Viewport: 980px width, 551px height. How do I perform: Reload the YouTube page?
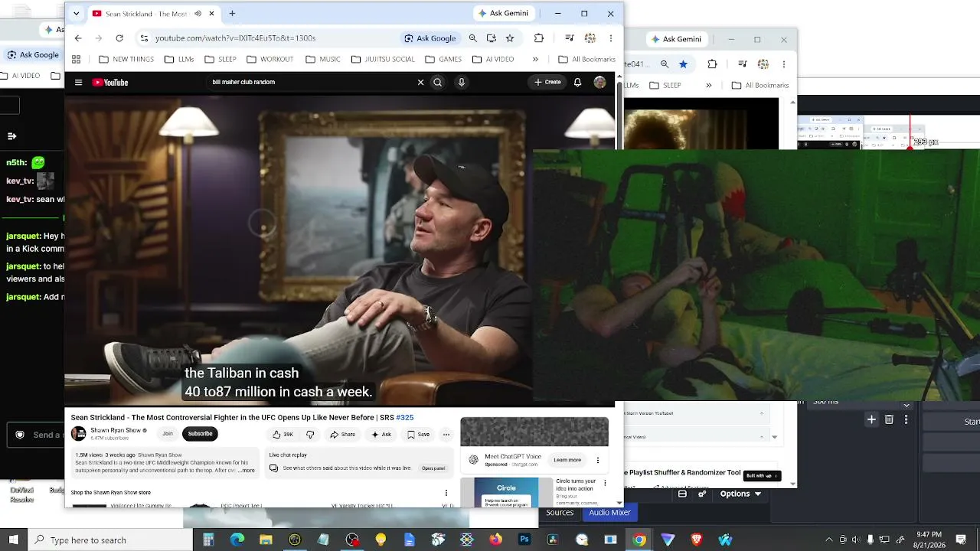[119, 37]
